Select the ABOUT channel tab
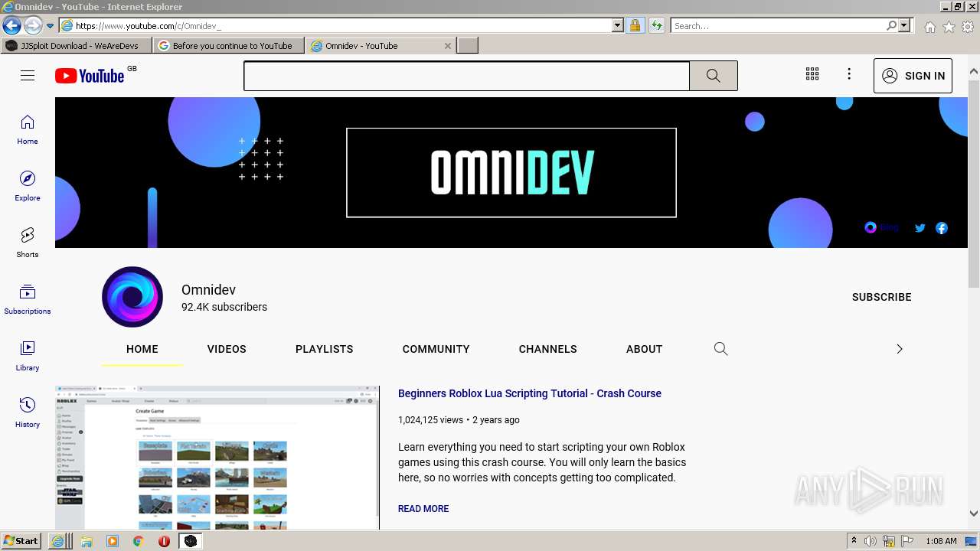This screenshot has width=980, height=551. tap(645, 349)
